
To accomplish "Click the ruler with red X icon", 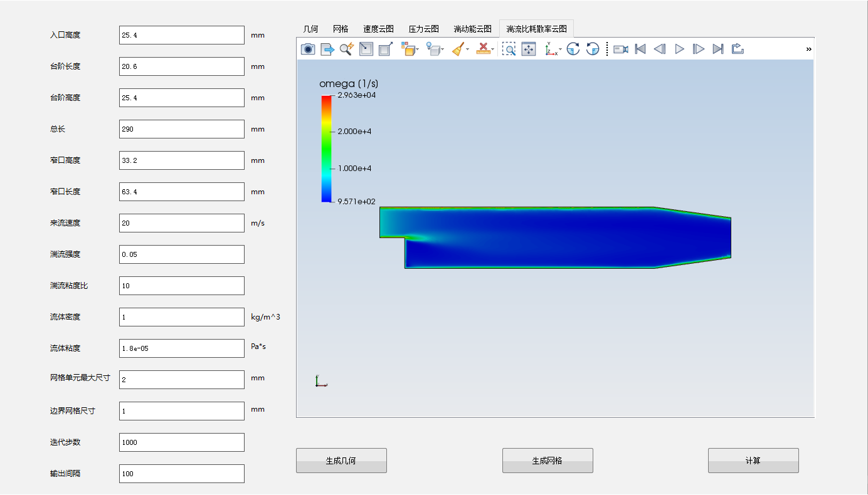I will pos(483,49).
